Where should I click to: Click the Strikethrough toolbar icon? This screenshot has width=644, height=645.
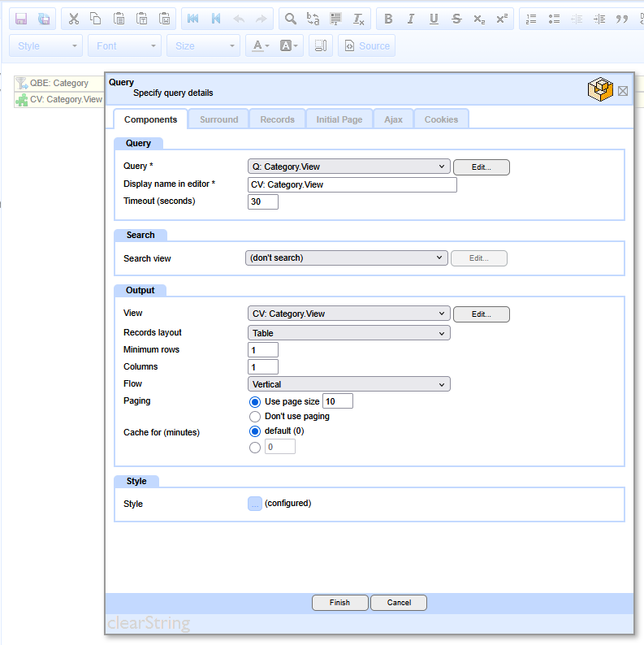point(456,19)
